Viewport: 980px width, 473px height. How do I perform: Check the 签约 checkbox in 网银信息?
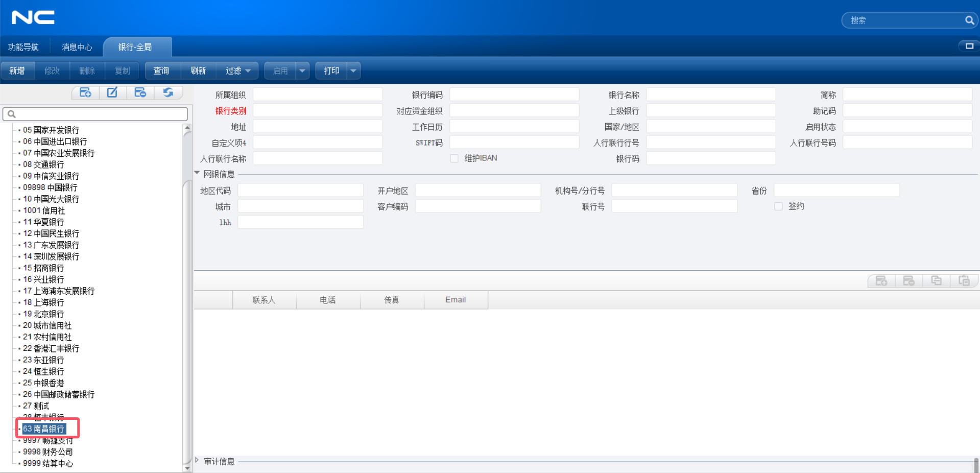778,206
